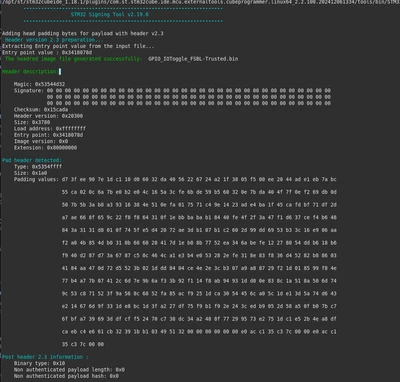Select the 'Size: 0x3780' line
This screenshot has width=400, height=382.
[x=32, y=122]
